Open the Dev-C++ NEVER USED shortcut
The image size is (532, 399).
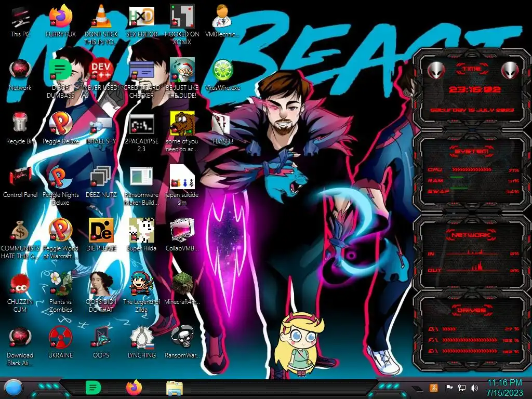101,74
